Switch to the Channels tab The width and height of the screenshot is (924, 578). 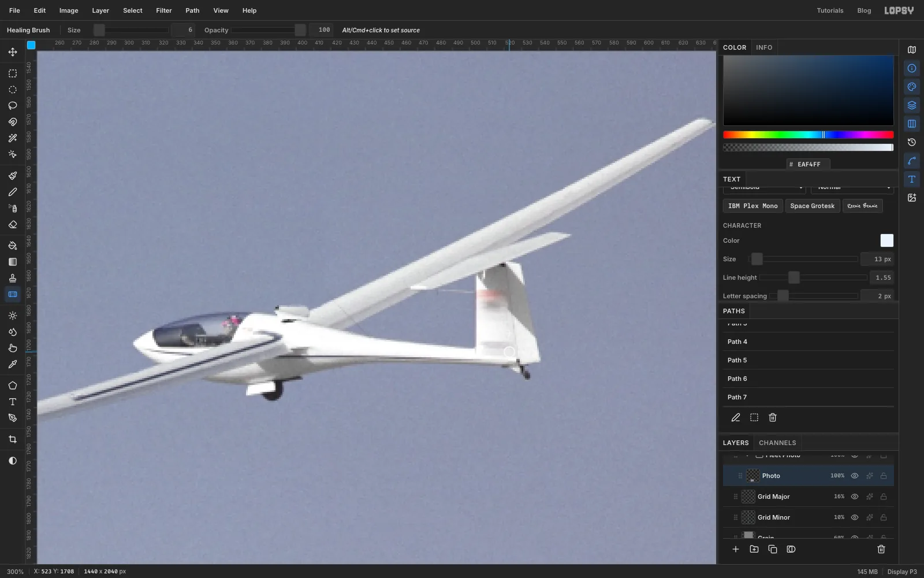(x=777, y=443)
